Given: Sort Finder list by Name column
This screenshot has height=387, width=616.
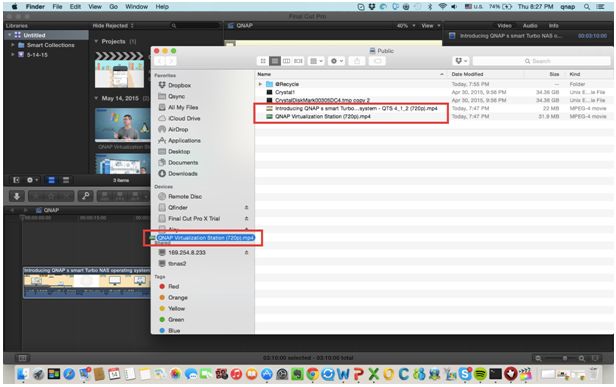Looking at the screenshot, I should (351, 74).
